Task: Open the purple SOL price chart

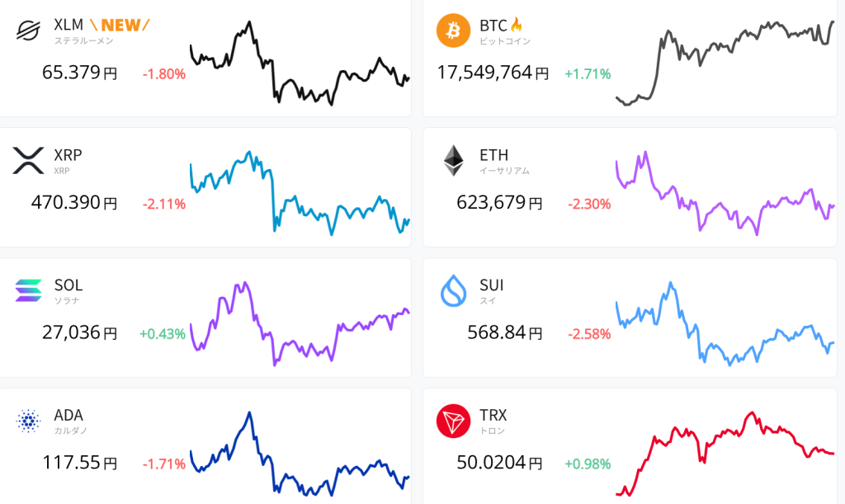Action: pyautogui.click(x=300, y=323)
